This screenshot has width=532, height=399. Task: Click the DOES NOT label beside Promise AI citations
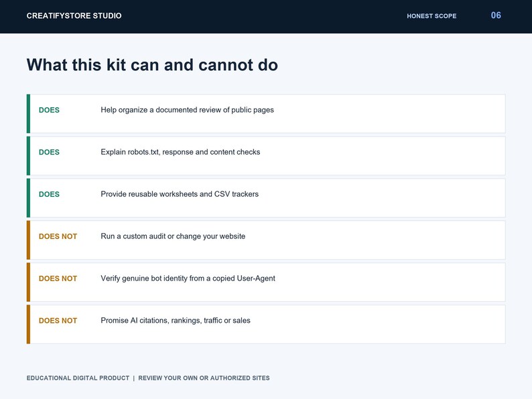(58, 321)
